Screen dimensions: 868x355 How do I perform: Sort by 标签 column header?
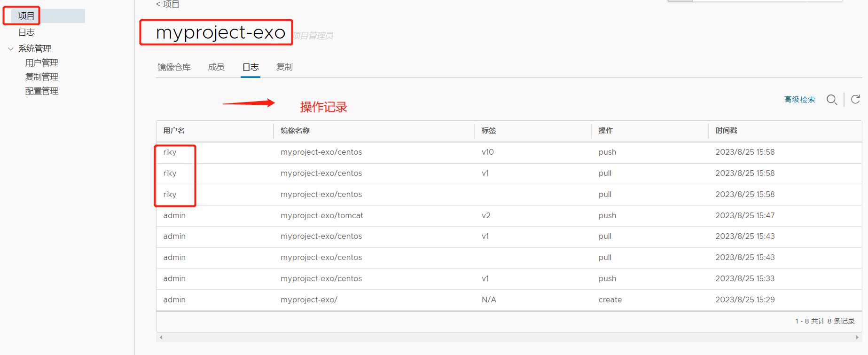point(489,131)
